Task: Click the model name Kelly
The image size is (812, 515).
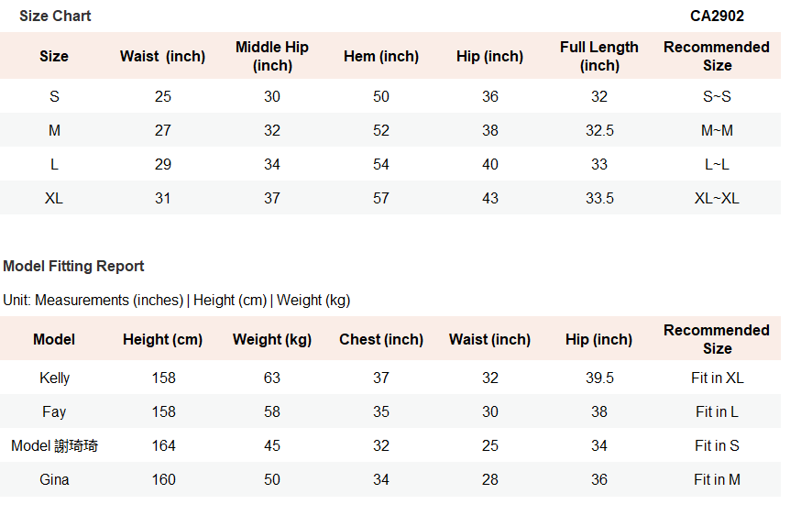Action: (54, 378)
